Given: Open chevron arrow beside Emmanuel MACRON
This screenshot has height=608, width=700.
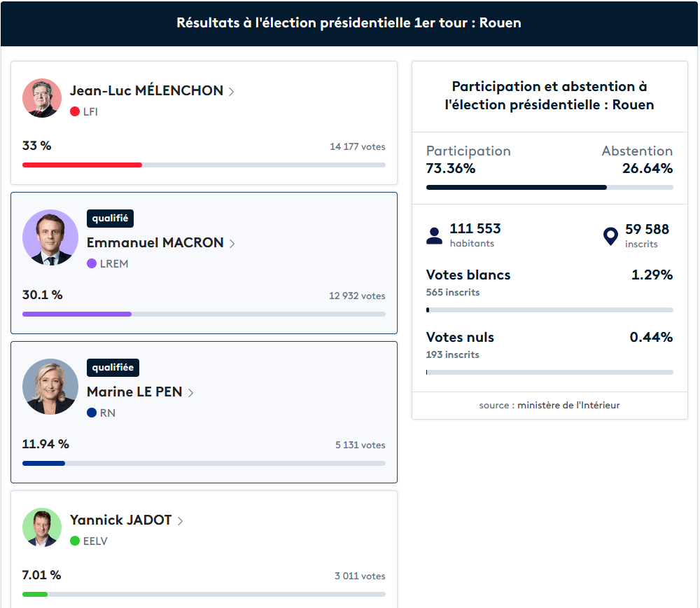Looking at the screenshot, I should point(232,243).
